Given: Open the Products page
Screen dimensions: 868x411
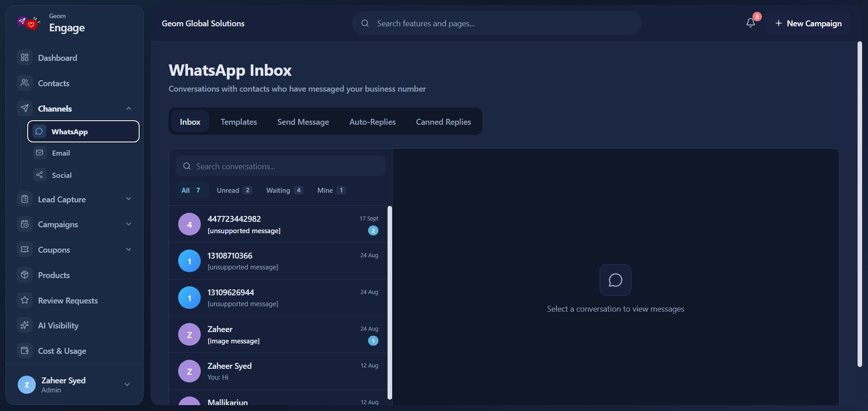Looking at the screenshot, I should [74, 275].
